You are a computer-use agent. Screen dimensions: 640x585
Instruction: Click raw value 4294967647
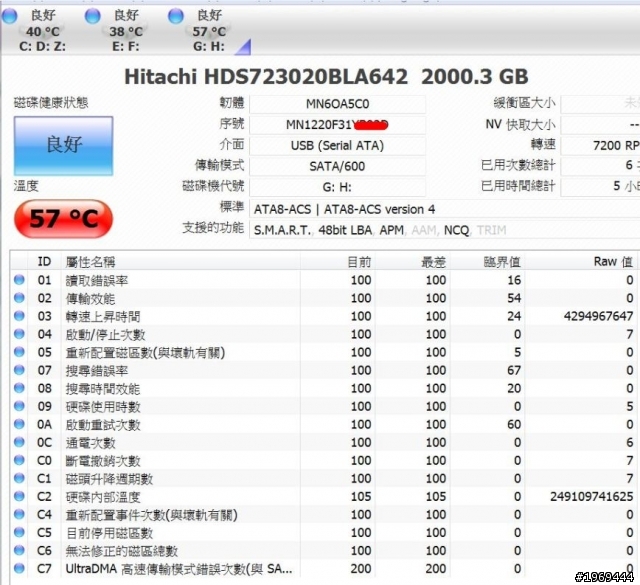click(x=598, y=316)
